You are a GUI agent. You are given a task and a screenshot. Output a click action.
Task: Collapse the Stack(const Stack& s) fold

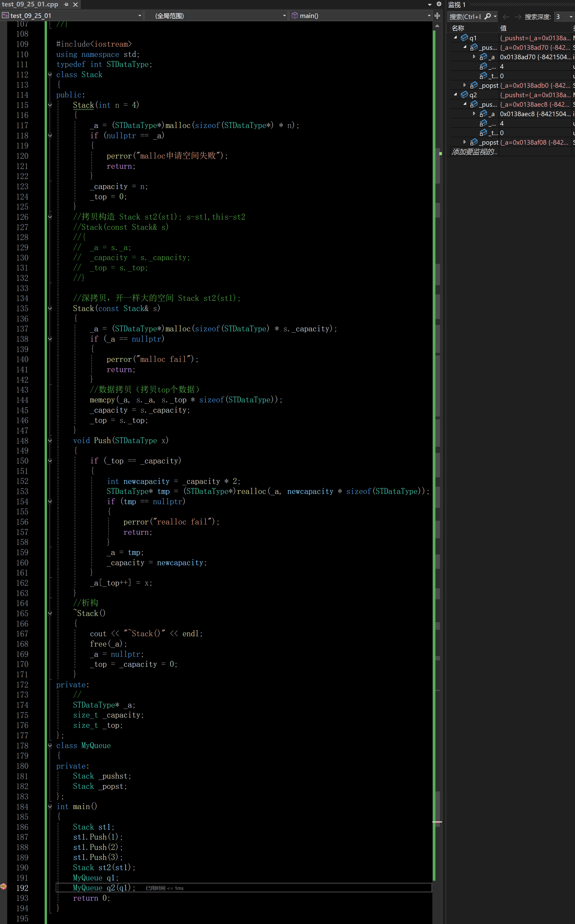[50, 309]
